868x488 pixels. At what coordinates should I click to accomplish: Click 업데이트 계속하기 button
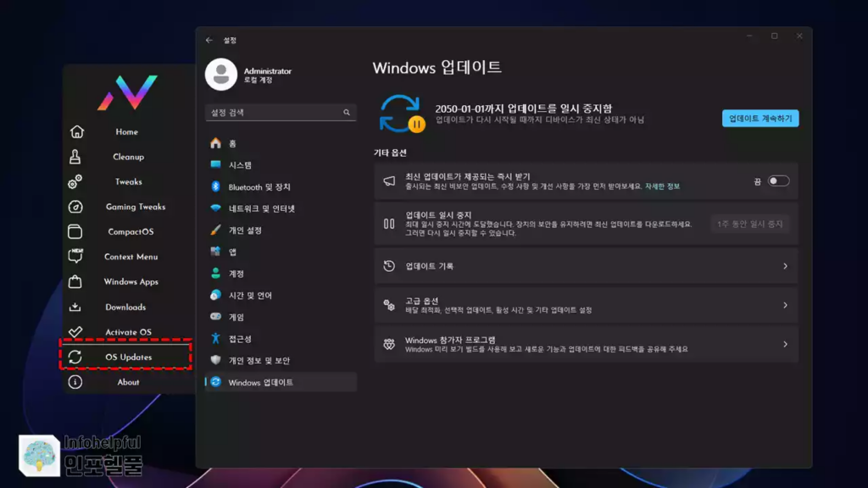point(760,118)
